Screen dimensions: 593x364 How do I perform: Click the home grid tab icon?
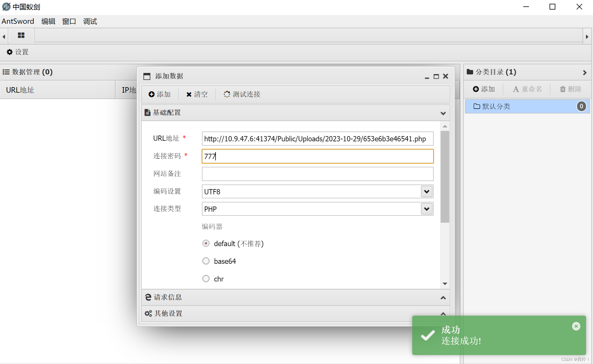click(21, 35)
